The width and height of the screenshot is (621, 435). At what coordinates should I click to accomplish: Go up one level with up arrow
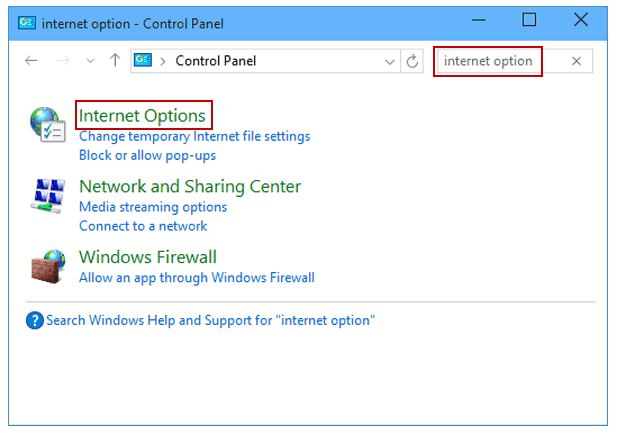[115, 60]
